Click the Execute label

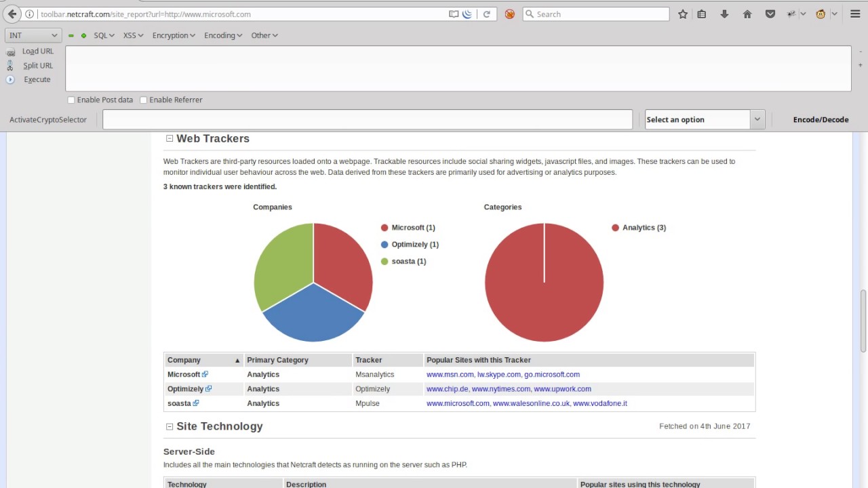[x=37, y=79]
